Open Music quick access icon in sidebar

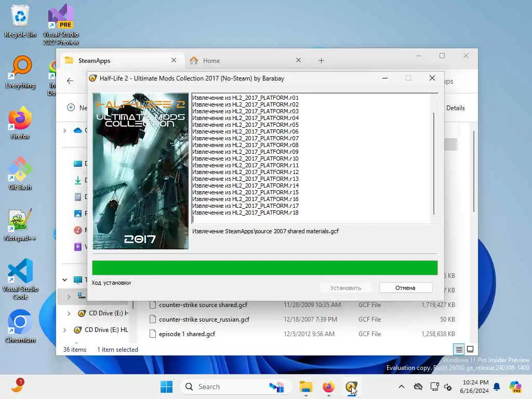point(78,230)
